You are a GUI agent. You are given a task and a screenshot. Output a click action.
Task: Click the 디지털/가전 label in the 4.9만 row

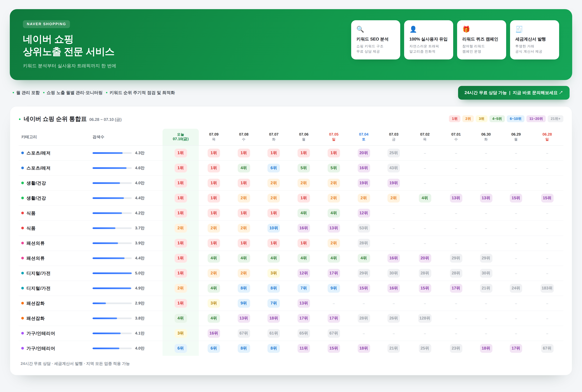click(38, 288)
